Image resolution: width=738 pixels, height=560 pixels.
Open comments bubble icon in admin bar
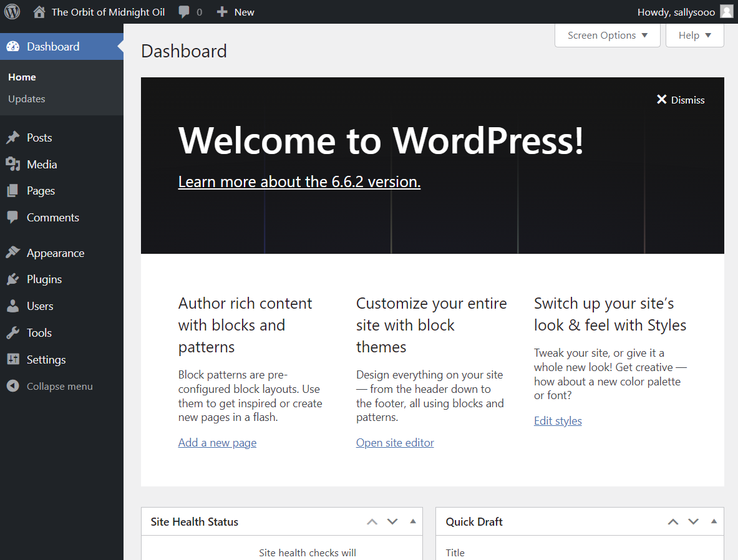click(x=184, y=12)
